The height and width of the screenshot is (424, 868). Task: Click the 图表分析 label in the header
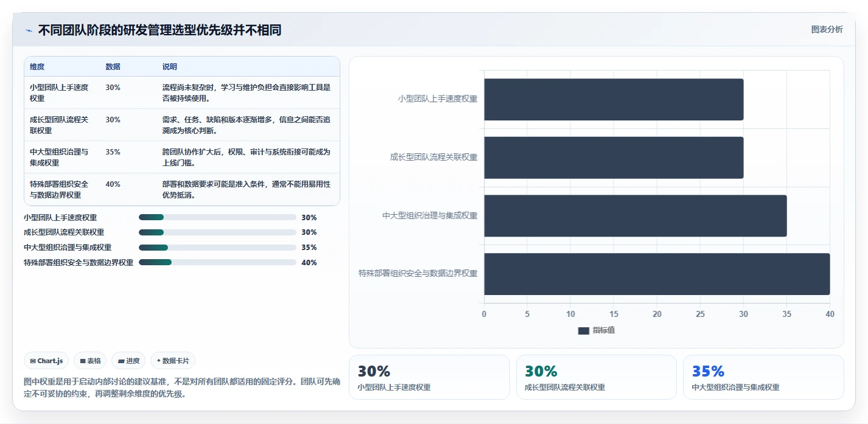(827, 29)
